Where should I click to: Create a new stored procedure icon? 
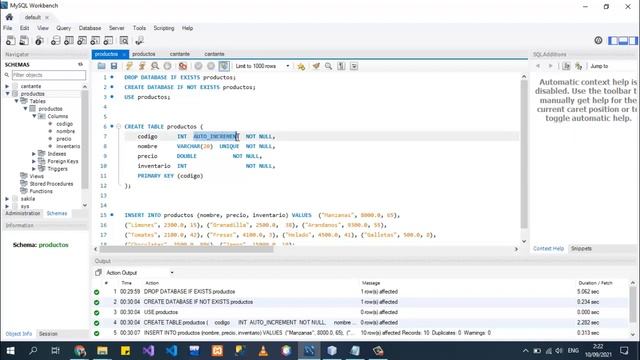[x=95, y=40]
